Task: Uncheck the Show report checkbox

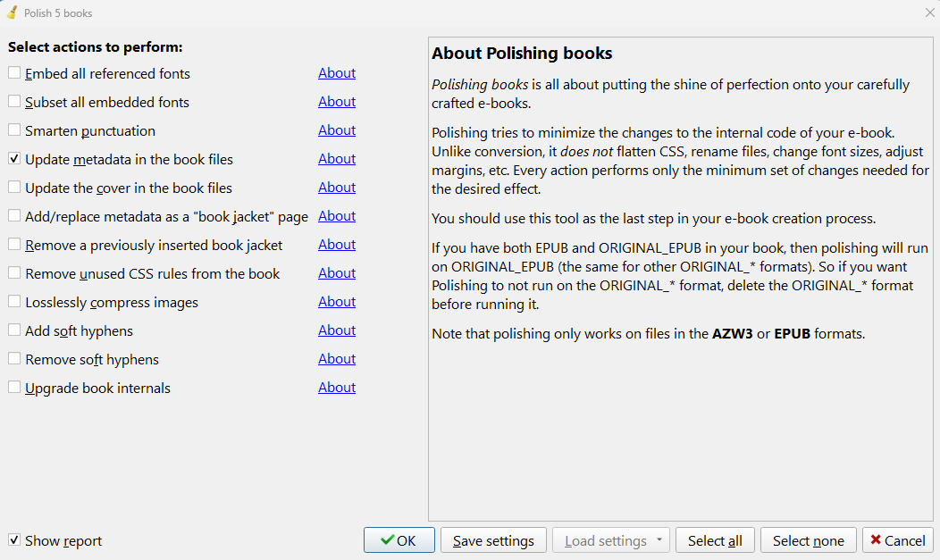Action: (x=14, y=540)
